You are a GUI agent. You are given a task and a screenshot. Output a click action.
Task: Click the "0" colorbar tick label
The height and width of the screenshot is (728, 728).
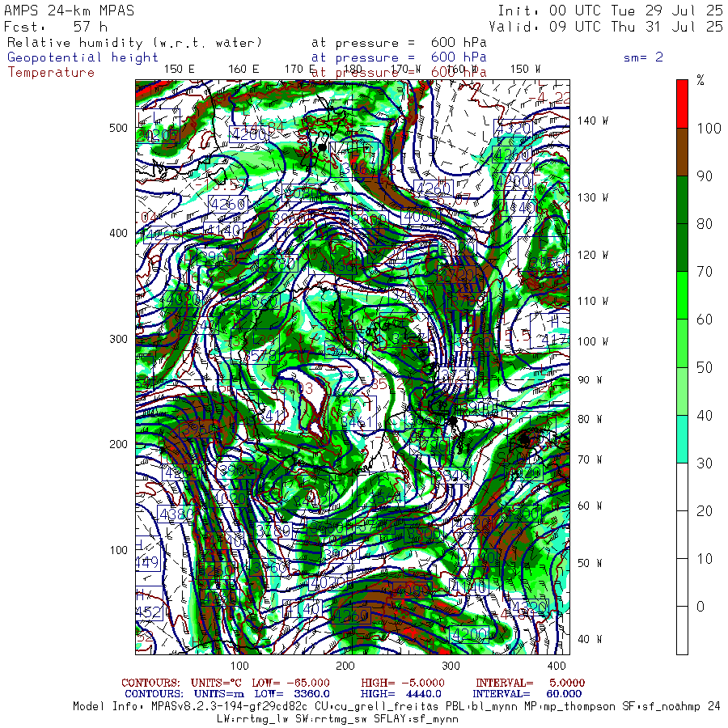pos(700,607)
